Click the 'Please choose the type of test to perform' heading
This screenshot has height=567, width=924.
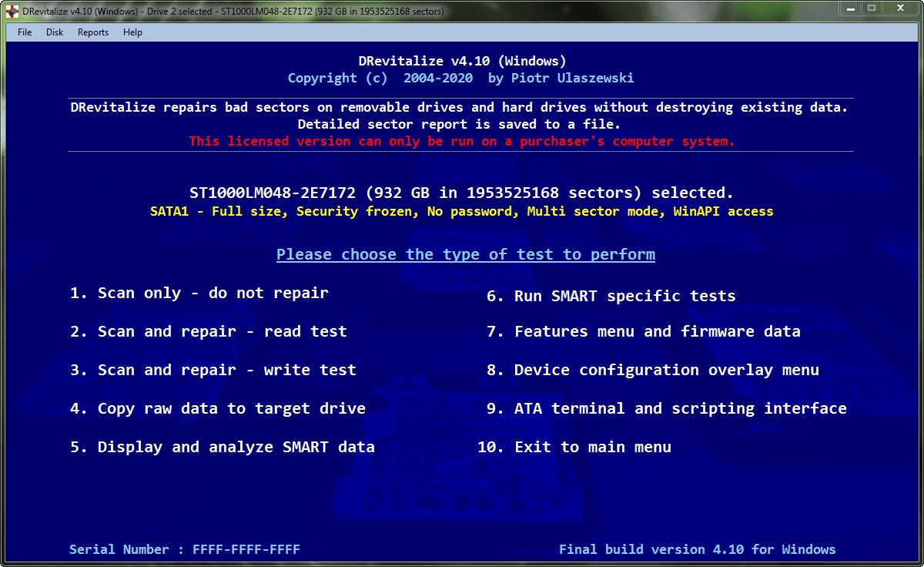[466, 255]
